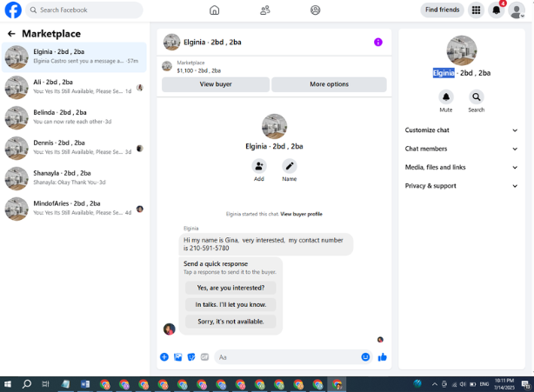Attach a photo using the image icon

177,357
